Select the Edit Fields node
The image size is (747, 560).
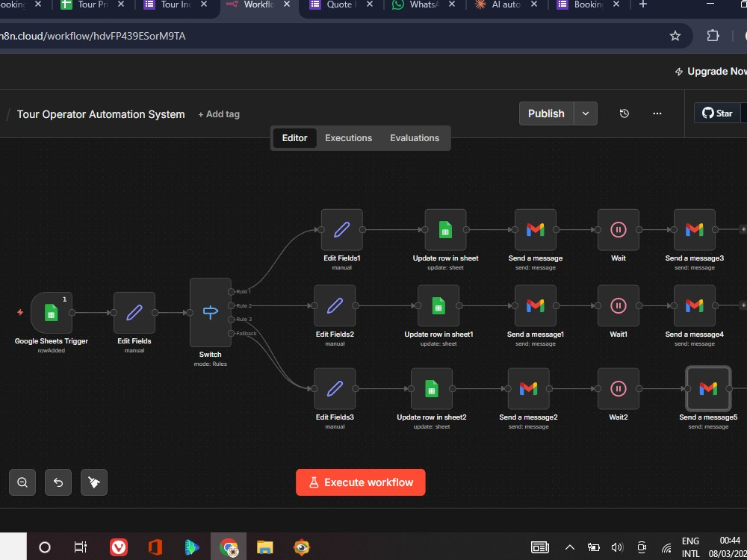(134, 313)
